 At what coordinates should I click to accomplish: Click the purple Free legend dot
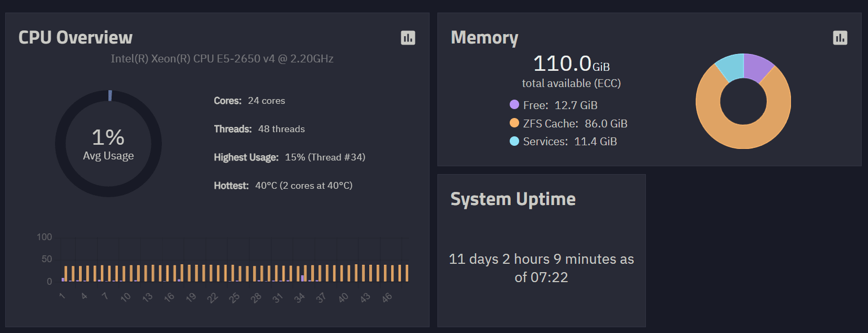(x=514, y=104)
